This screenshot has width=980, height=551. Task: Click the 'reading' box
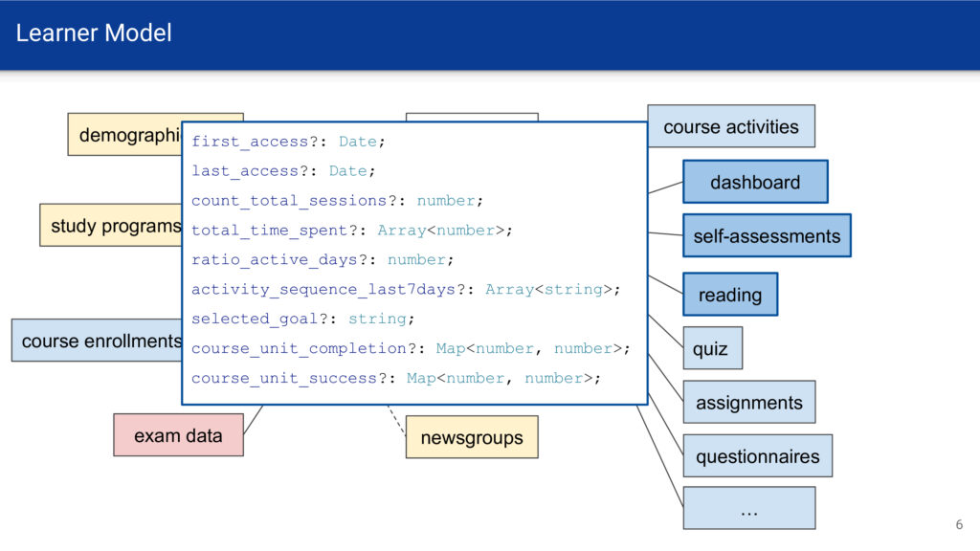click(730, 295)
